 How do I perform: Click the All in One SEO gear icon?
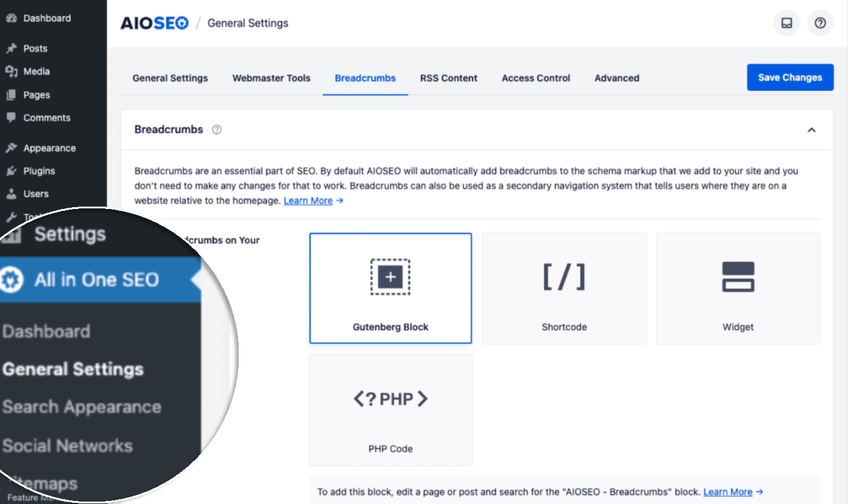pos(12,280)
